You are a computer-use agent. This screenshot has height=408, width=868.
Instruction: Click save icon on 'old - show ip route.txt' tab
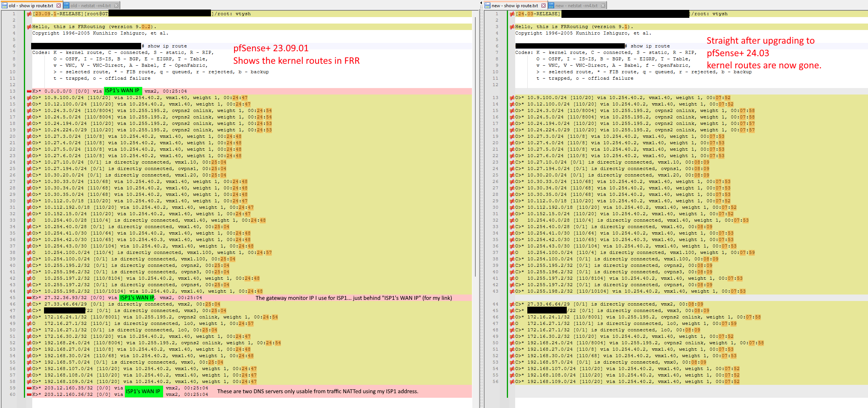click(x=5, y=5)
